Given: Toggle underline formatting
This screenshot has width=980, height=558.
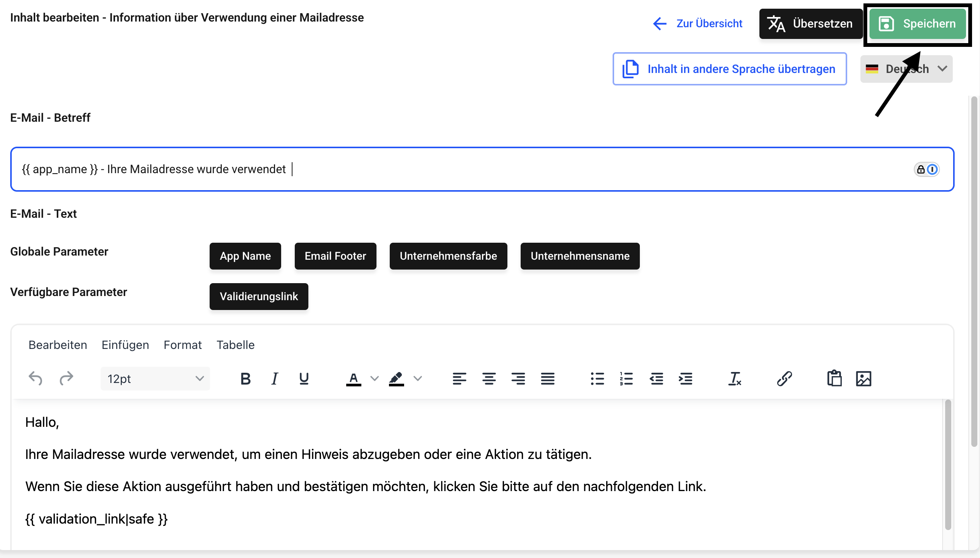Looking at the screenshot, I should point(304,379).
